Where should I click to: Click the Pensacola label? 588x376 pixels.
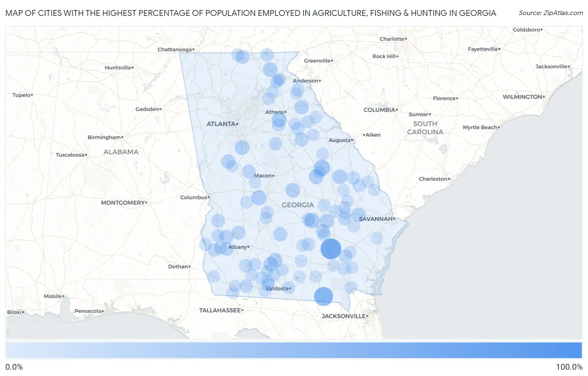(x=88, y=311)
